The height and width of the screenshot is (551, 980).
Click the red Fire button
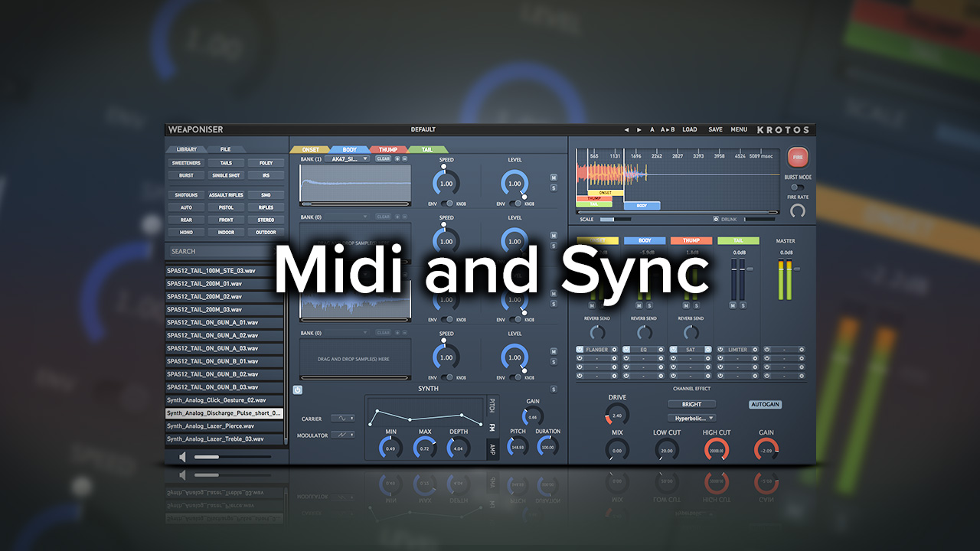[x=798, y=158]
